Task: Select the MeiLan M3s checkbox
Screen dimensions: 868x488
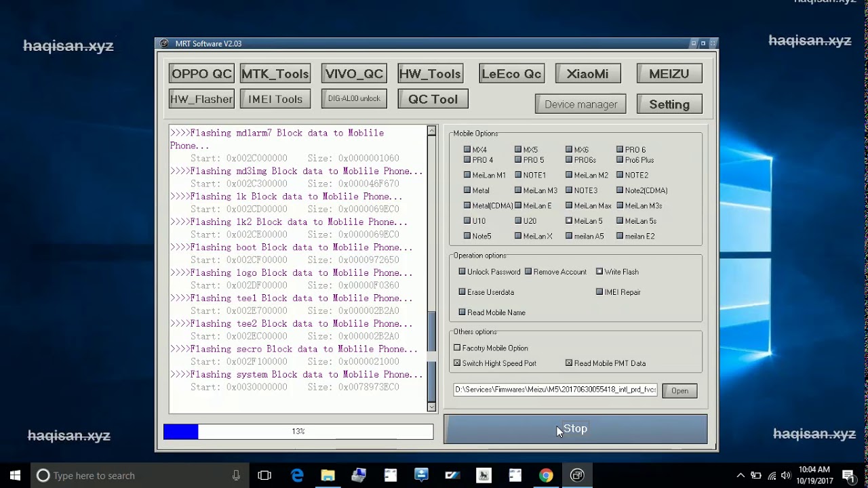Action: (620, 205)
